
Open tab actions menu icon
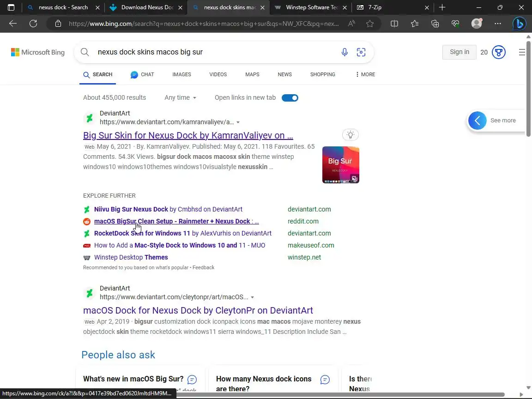click(x=11, y=7)
